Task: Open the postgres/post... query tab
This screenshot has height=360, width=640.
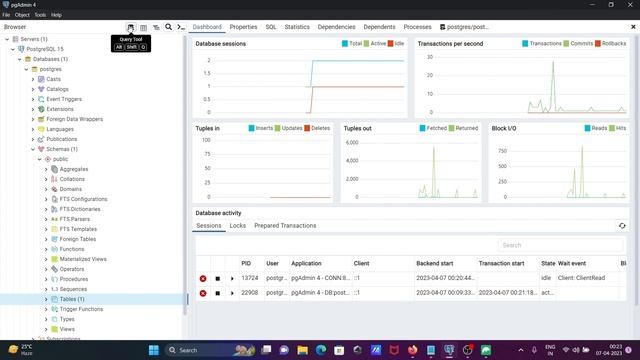Action: pyautogui.click(x=464, y=27)
